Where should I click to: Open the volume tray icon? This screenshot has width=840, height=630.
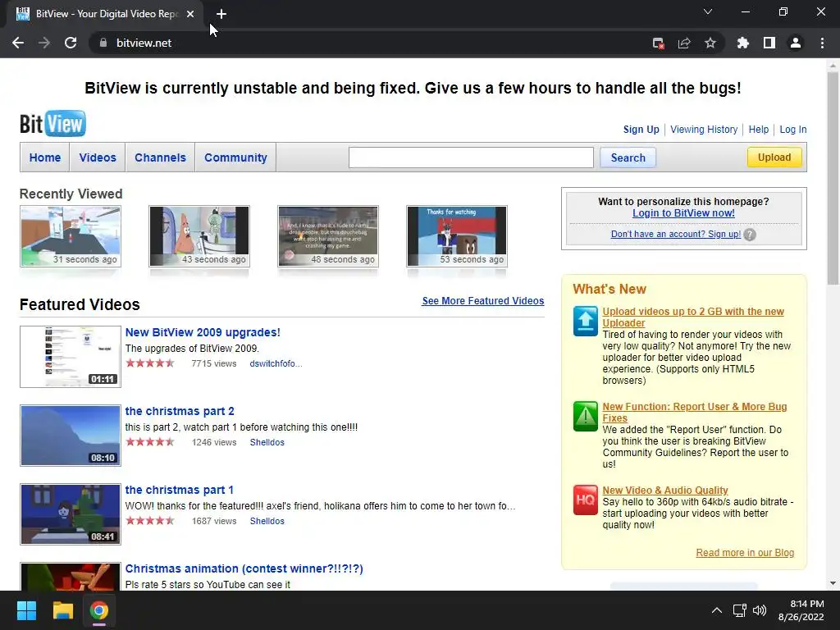coord(760,610)
